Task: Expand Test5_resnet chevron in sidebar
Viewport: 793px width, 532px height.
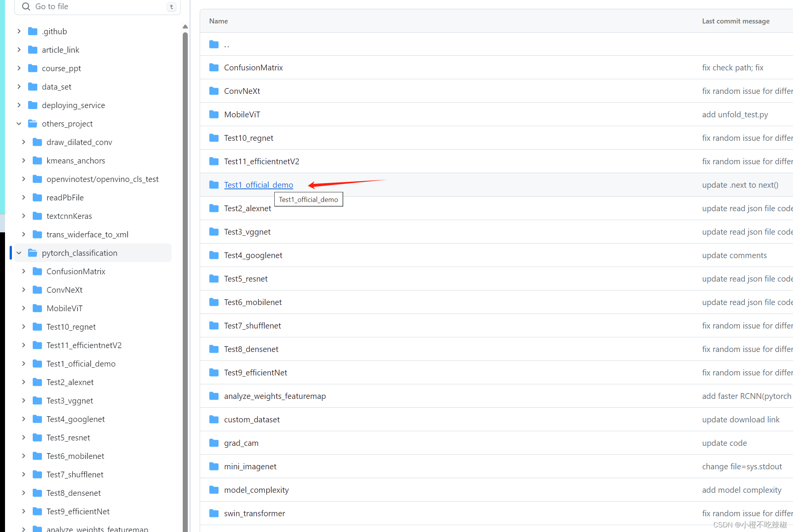Action: 23,437
